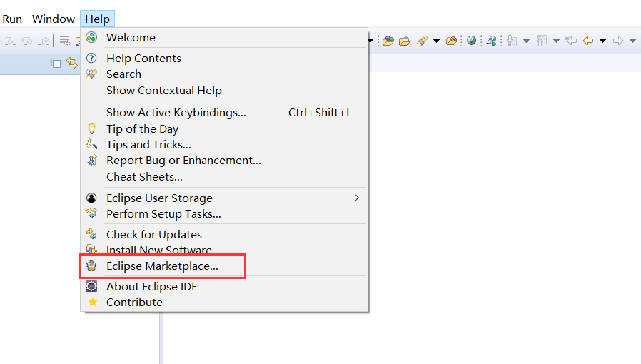The image size is (641, 364).
Task: Choose Welcome from the Help menu
Action: click(x=224, y=38)
